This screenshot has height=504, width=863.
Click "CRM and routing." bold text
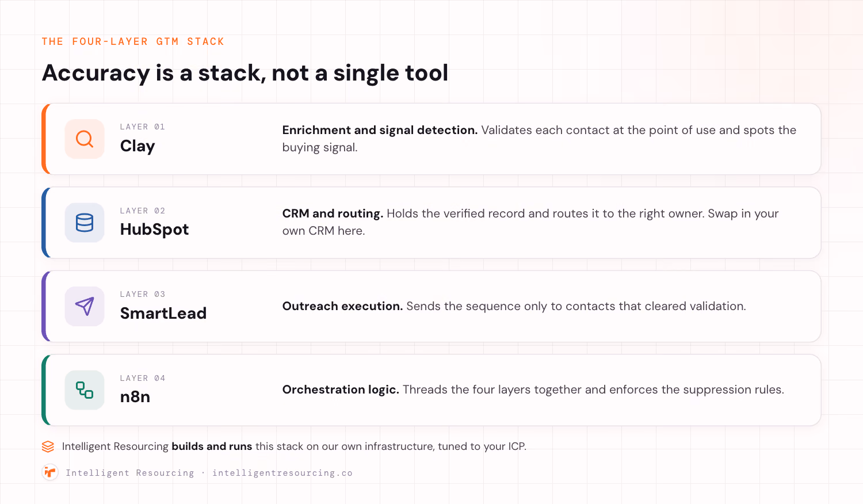point(333,213)
